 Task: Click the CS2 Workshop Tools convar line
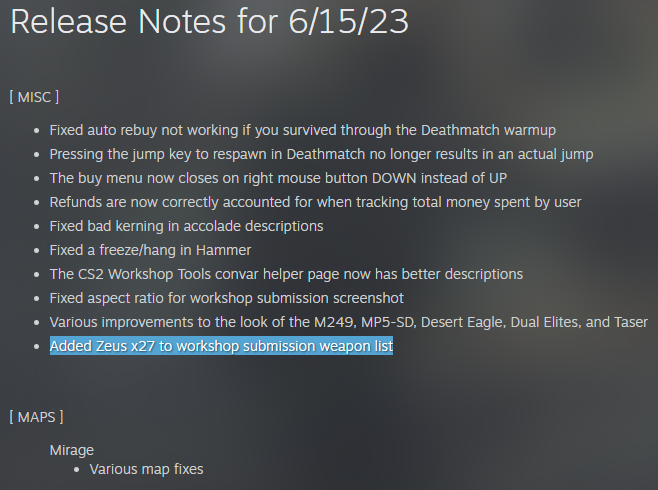pos(286,274)
